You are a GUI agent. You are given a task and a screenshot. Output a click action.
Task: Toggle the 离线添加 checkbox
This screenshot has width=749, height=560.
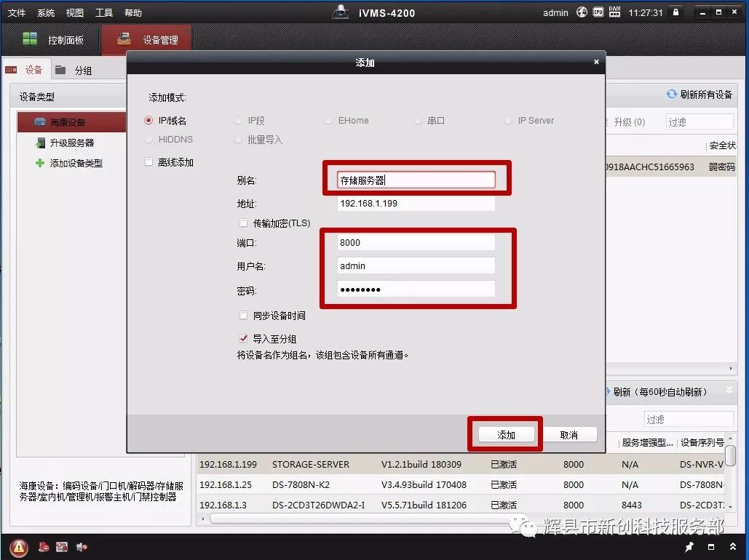click(x=148, y=162)
